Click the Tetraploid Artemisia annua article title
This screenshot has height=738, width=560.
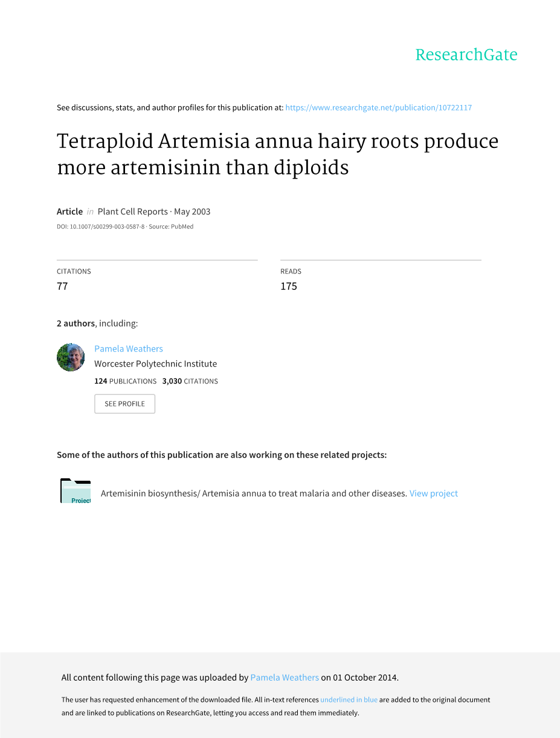[x=277, y=153]
